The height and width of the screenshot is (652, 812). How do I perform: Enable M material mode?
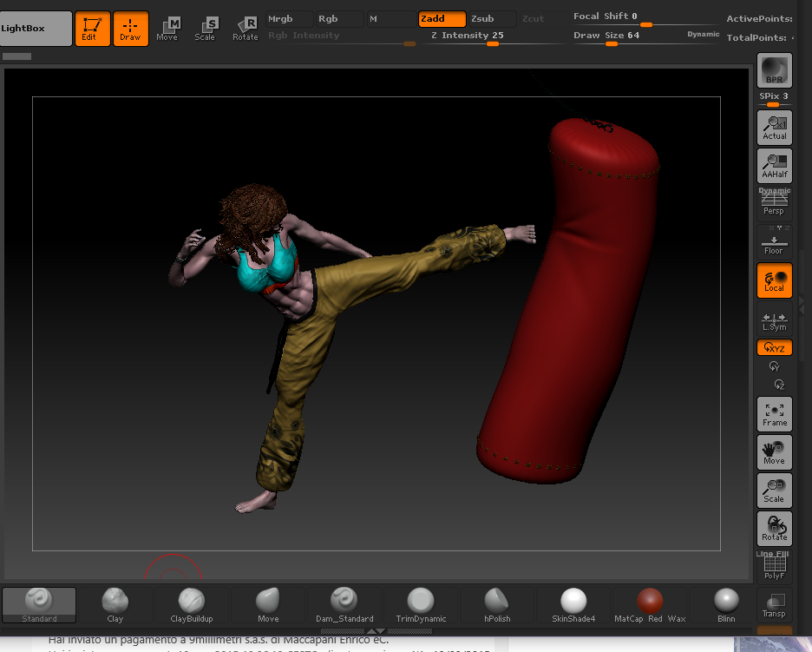coord(391,18)
